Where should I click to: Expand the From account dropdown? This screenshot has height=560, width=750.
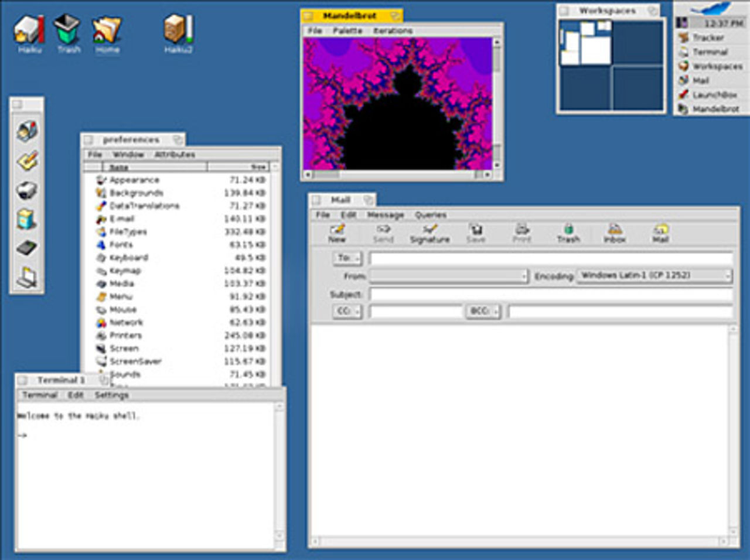(449, 276)
